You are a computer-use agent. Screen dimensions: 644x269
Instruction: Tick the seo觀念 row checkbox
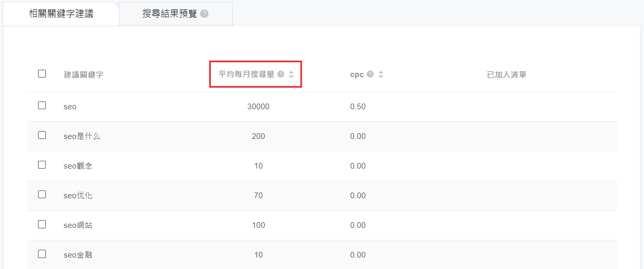42,165
